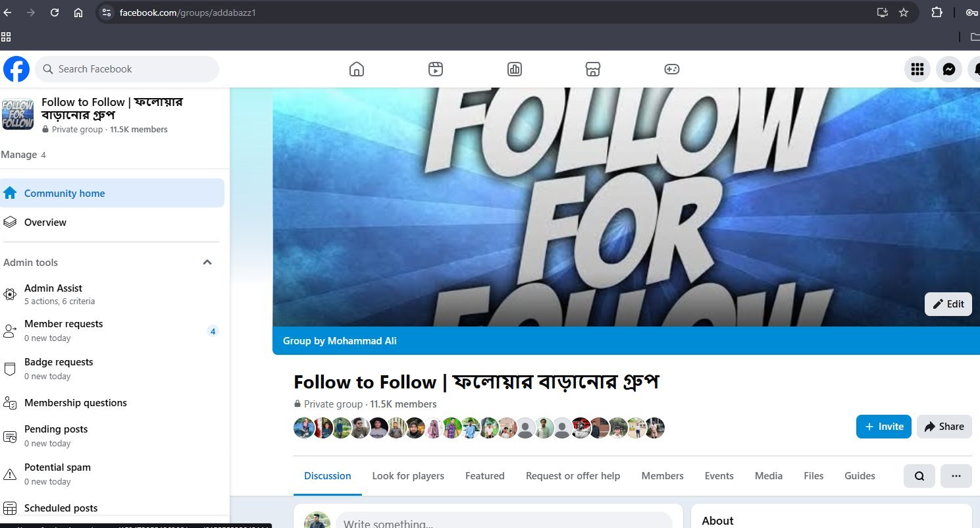Open Admin Assist settings
Image resolution: width=980 pixels, height=528 pixels.
point(112,294)
